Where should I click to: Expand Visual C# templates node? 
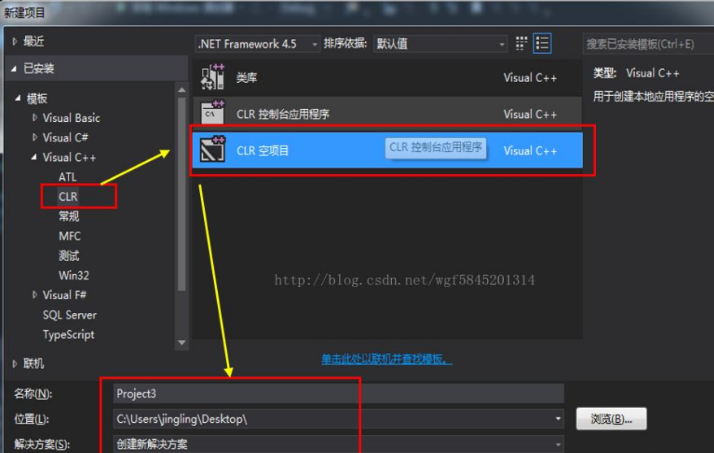[35, 137]
